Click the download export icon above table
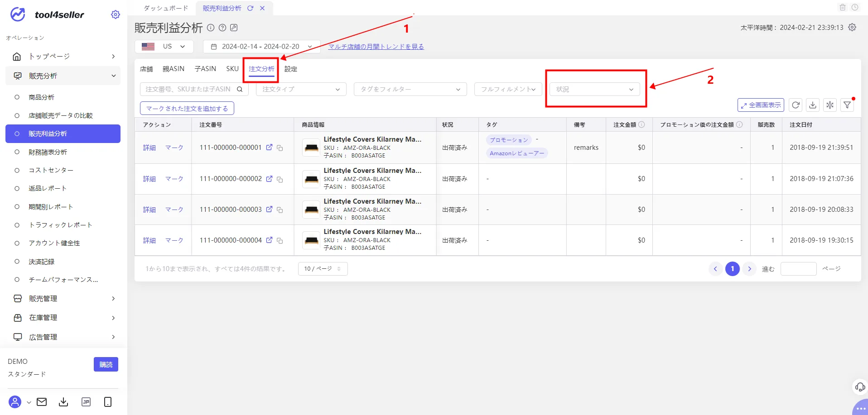The height and width of the screenshot is (415, 868). pyautogui.click(x=813, y=105)
